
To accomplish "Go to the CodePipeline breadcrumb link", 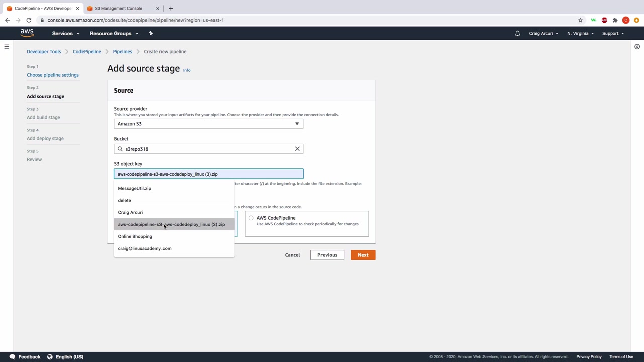I will tap(87, 52).
